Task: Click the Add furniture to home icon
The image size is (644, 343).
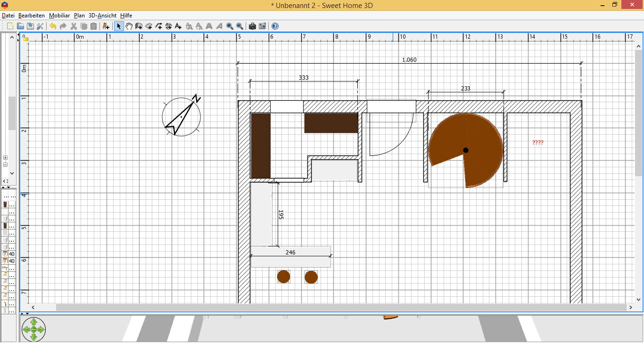Action: [106, 26]
